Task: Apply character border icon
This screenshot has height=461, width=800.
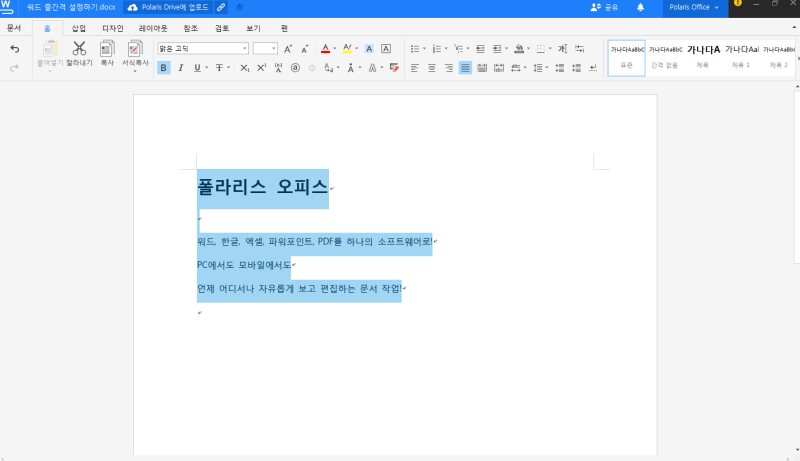Action: click(386, 49)
